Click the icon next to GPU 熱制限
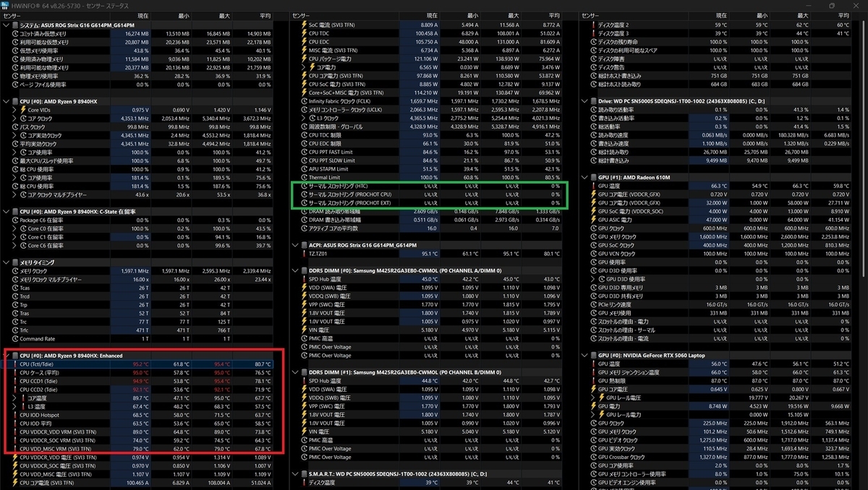Image resolution: width=868 pixels, height=490 pixels. pyautogui.click(x=593, y=381)
